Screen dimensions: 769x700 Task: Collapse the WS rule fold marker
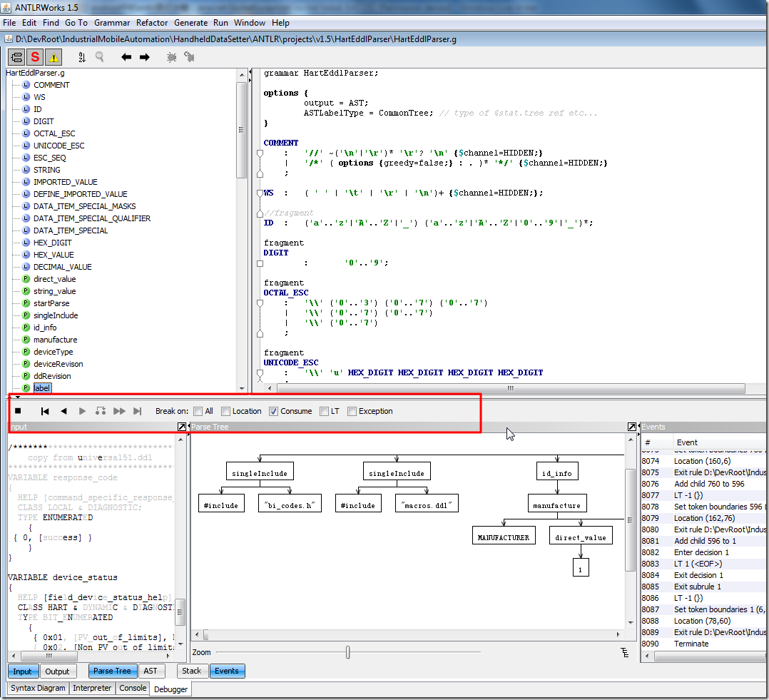pos(260,193)
